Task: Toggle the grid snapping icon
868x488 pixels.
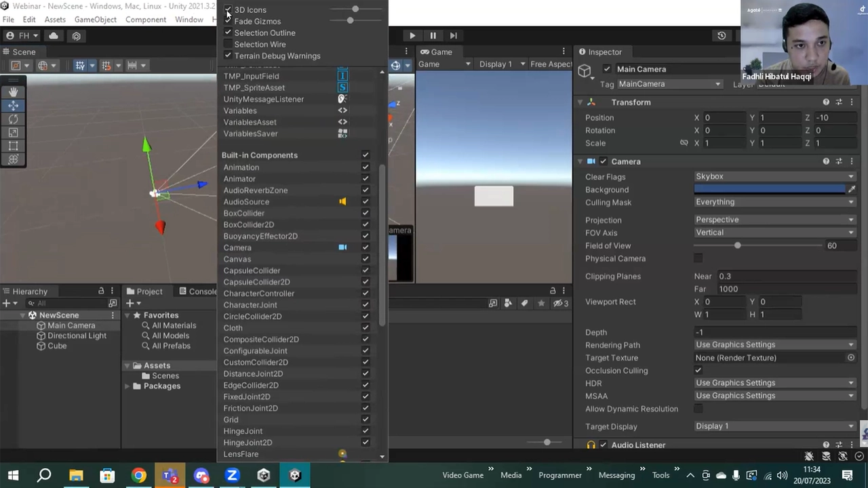Action: (80, 65)
